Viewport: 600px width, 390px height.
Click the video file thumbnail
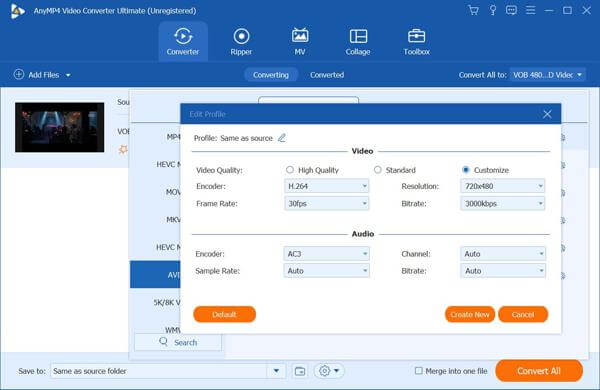(x=60, y=127)
